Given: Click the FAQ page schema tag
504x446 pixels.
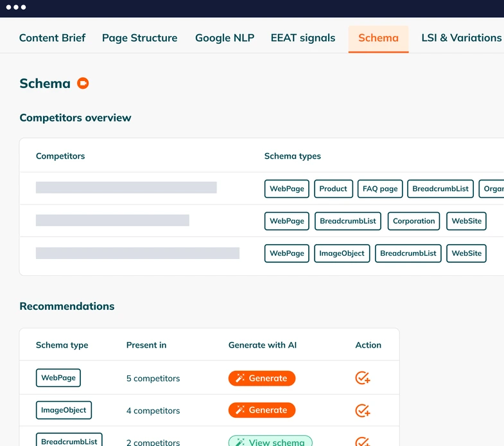Looking at the screenshot, I should [380, 189].
